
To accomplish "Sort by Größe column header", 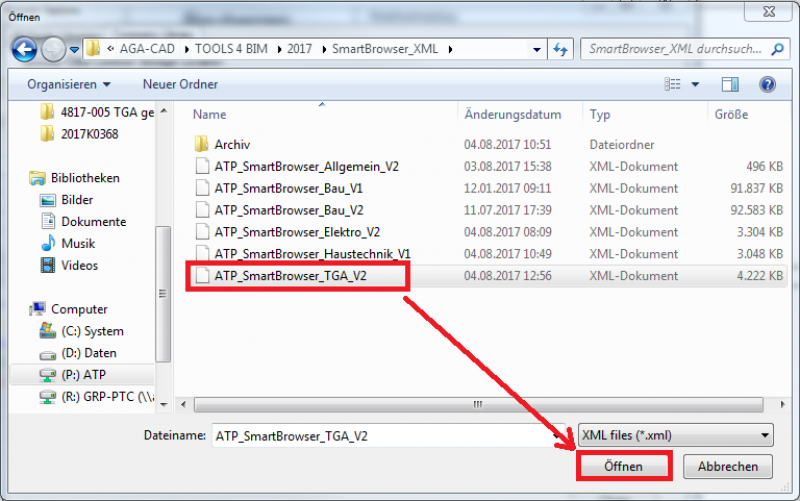I will (x=731, y=115).
